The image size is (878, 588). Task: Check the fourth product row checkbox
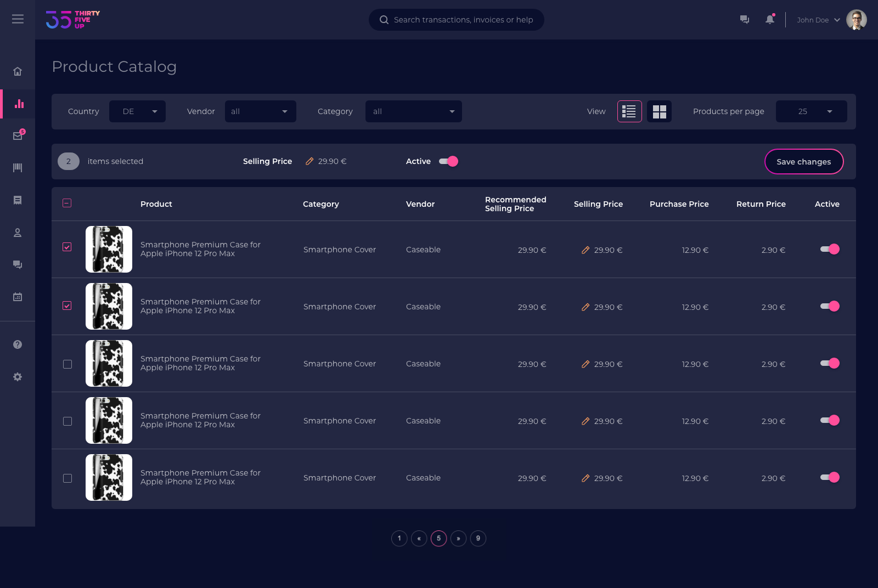67,421
